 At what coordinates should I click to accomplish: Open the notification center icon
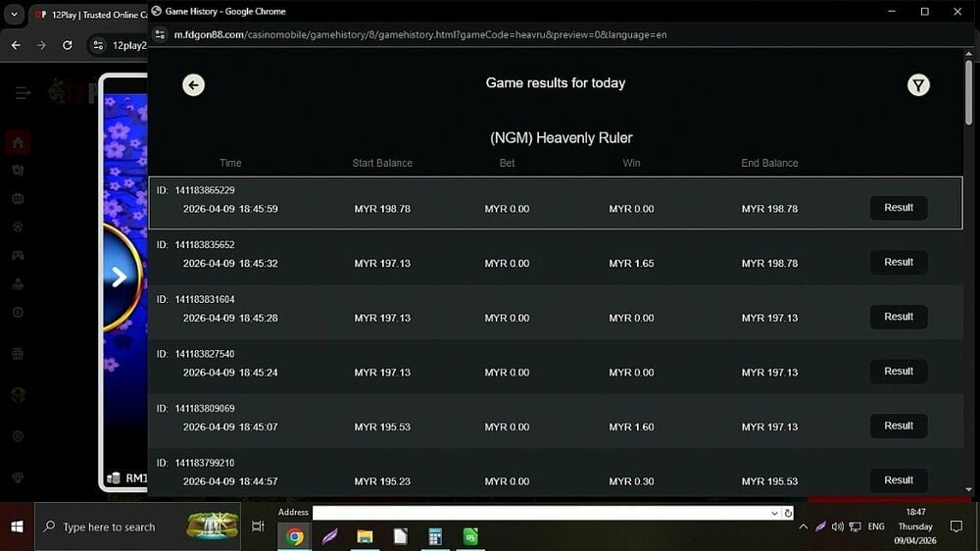[956, 526]
